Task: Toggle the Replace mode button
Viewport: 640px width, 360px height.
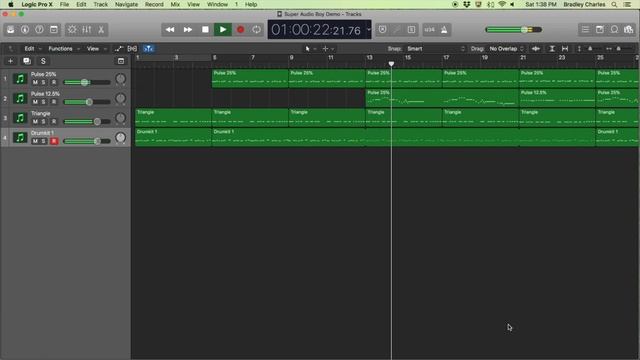Action: tap(382, 29)
